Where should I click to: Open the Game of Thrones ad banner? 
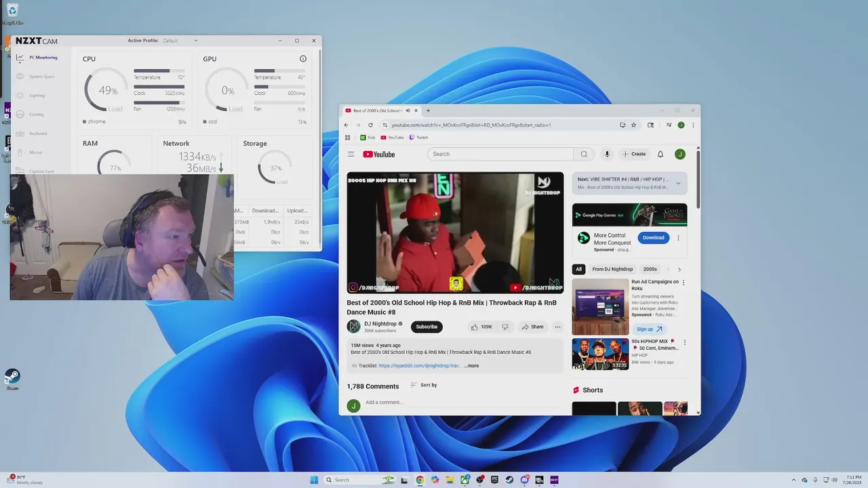pos(629,215)
